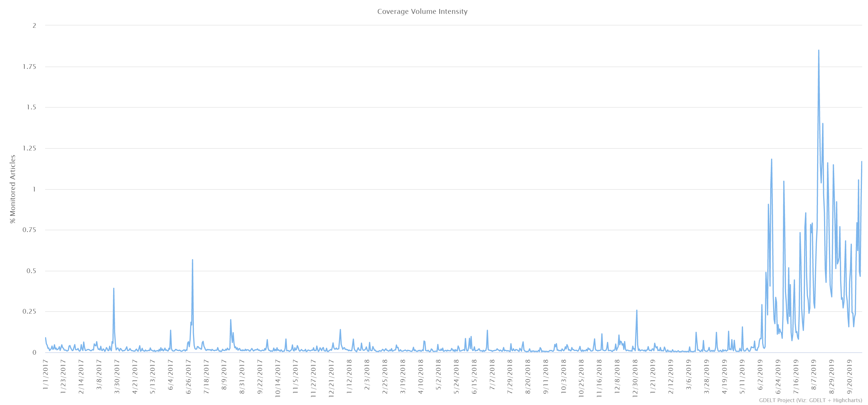This screenshot has width=868, height=405.
Task: Click the x-axis date 12/21/2017
Action: tap(332, 378)
